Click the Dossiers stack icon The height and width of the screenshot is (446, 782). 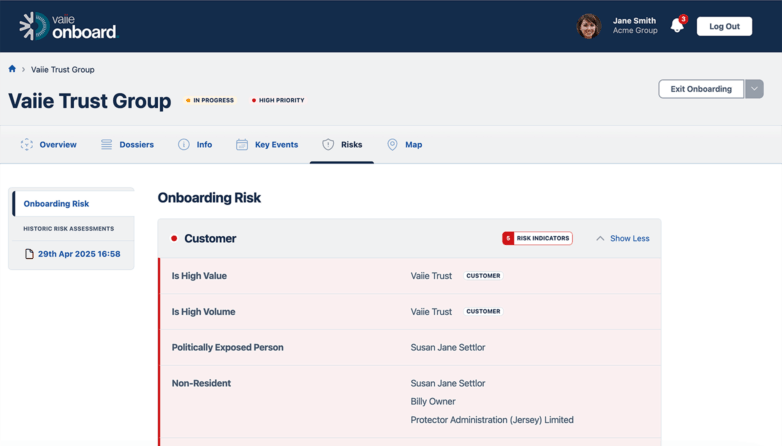106,145
